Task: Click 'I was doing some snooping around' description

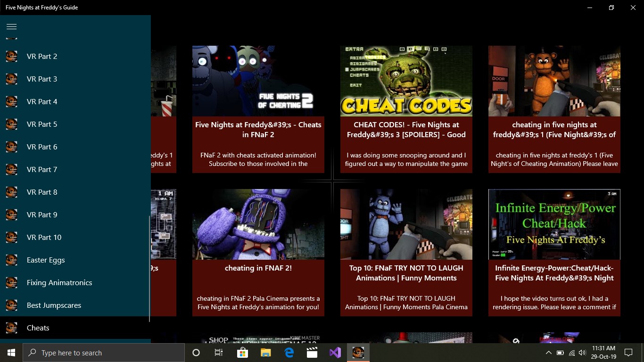Action: click(x=406, y=159)
